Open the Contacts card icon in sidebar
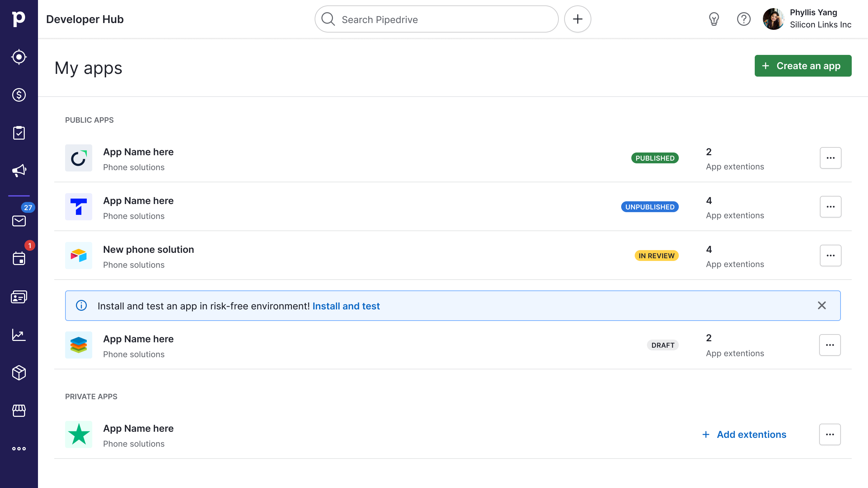The height and width of the screenshot is (488, 868). (19, 297)
